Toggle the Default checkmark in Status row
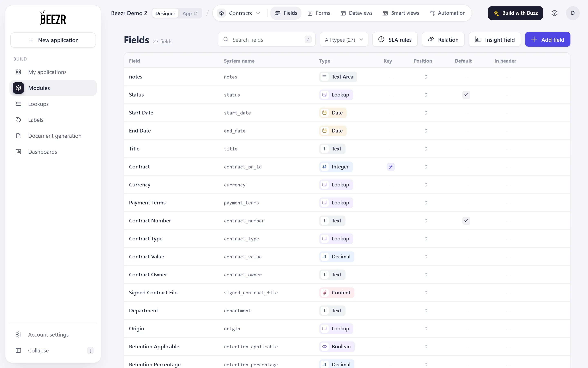Image resolution: width=588 pixels, height=368 pixels. click(466, 95)
